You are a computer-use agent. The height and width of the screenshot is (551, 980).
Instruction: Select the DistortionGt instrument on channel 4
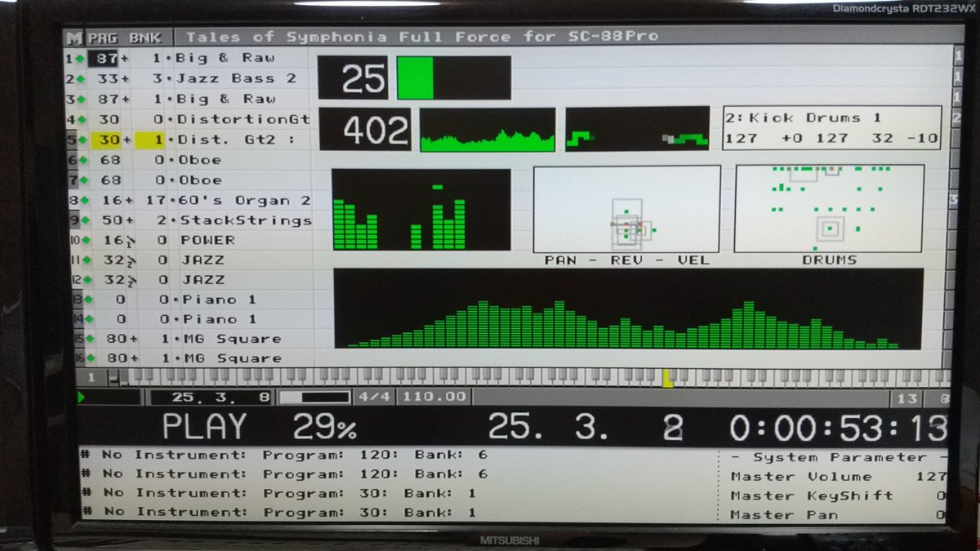(243, 120)
